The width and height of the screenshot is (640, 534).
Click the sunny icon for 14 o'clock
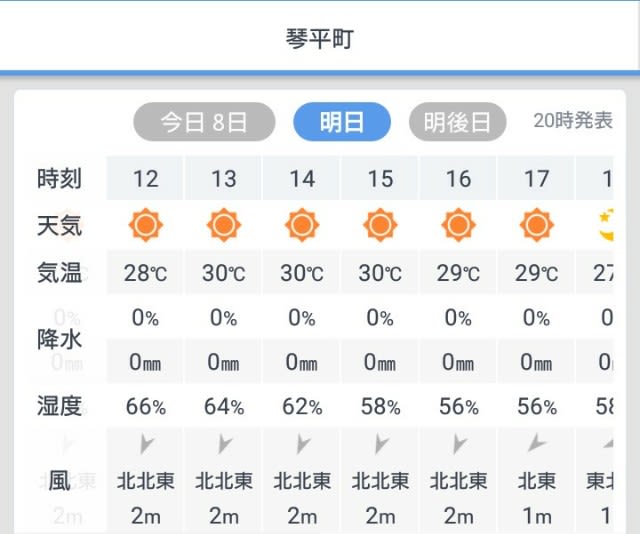click(x=302, y=225)
